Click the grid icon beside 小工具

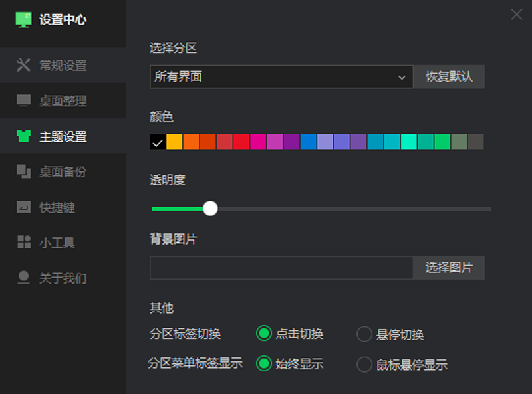(24, 243)
